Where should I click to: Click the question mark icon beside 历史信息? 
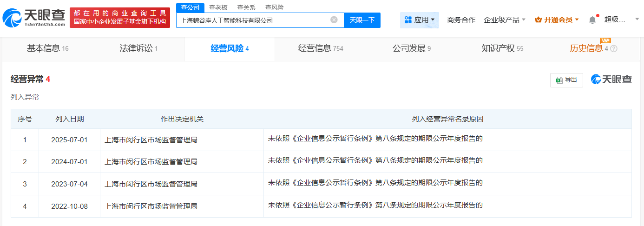pos(614,49)
